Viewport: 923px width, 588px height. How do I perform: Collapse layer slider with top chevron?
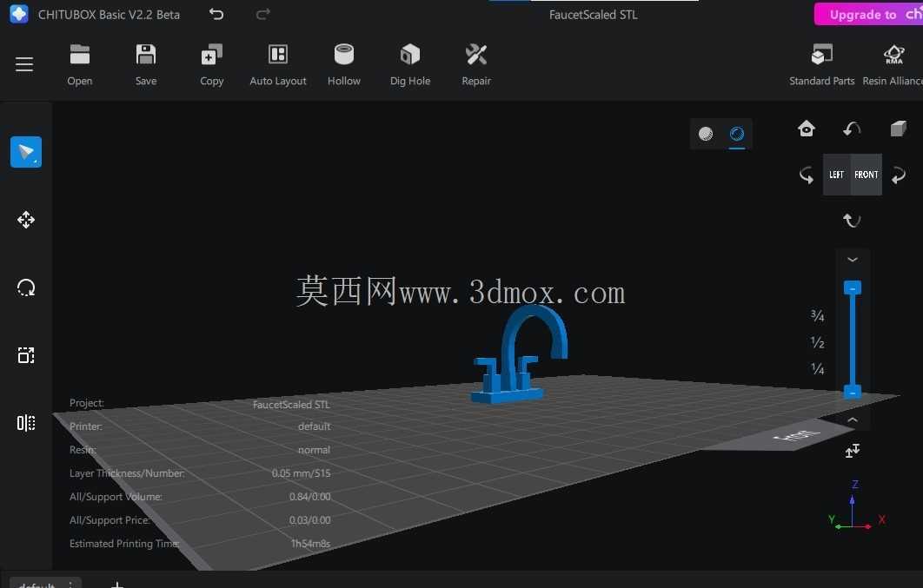point(853,260)
